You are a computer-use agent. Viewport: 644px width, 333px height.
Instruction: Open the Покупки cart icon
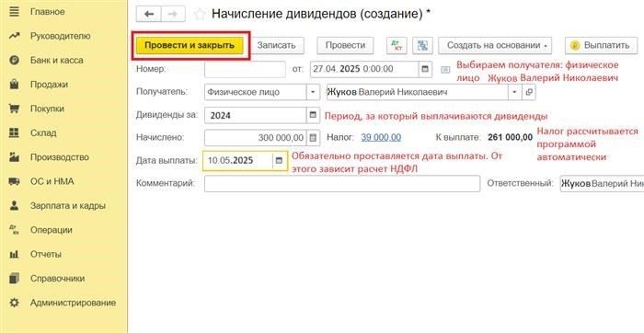point(15,109)
